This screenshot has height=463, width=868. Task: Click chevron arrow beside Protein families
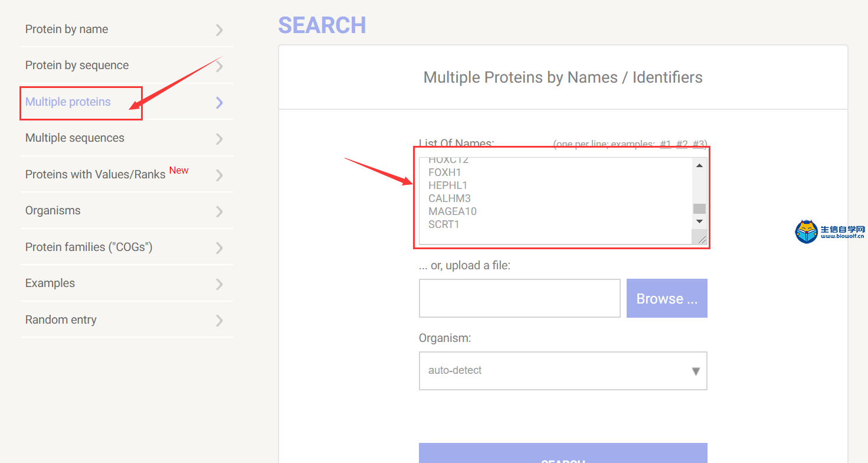tap(220, 248)
